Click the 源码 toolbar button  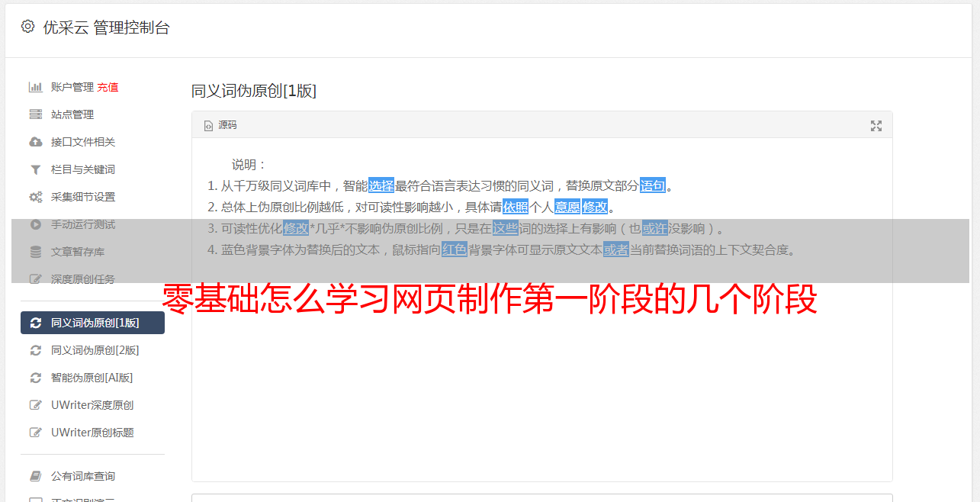[220, 125]
